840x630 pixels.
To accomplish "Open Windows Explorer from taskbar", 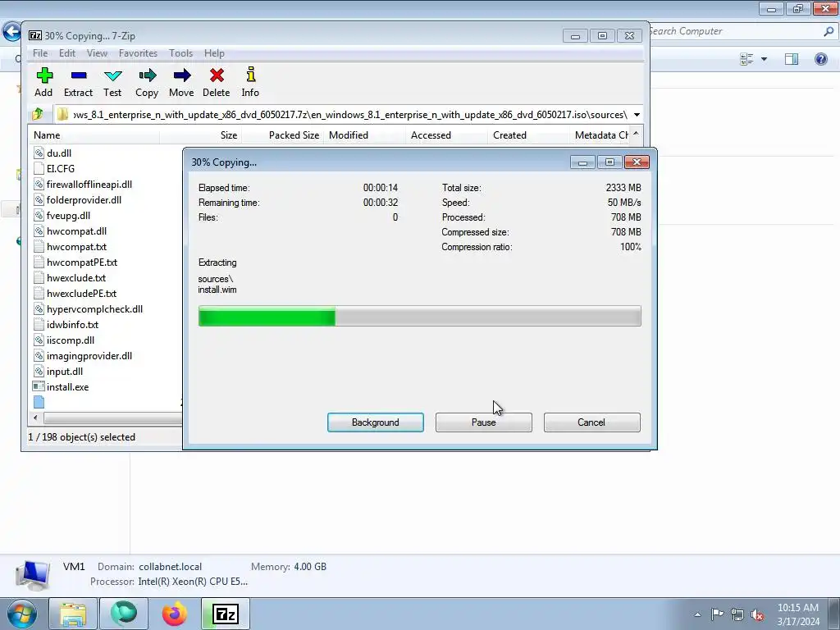I will (73, 614).
